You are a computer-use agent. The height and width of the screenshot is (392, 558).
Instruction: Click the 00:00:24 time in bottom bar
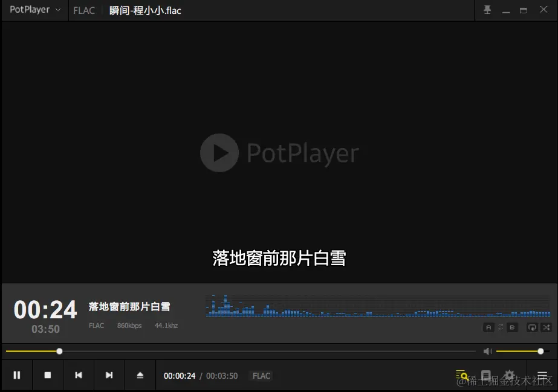tap(180, 376)
